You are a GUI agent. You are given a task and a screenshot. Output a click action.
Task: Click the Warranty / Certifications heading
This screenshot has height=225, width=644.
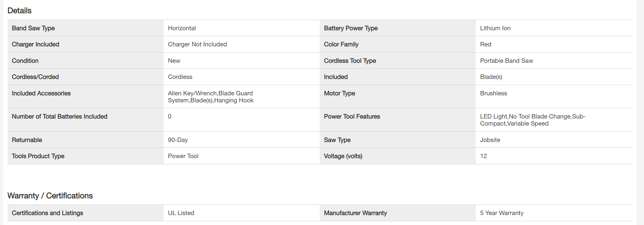[50, 196]
